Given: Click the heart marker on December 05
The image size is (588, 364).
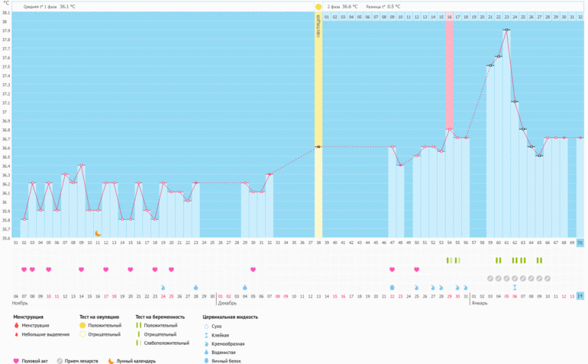Looking at the screenshot, I should (253, 269).
